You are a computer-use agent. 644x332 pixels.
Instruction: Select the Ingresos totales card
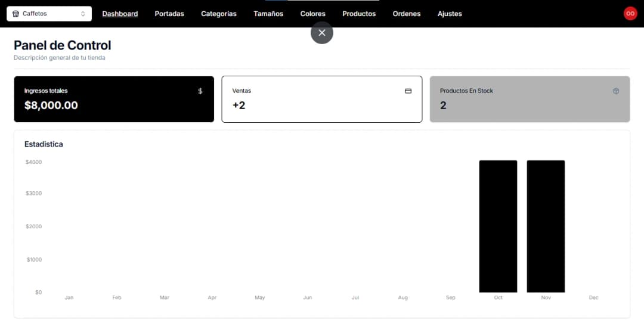[x=114, y=100]
